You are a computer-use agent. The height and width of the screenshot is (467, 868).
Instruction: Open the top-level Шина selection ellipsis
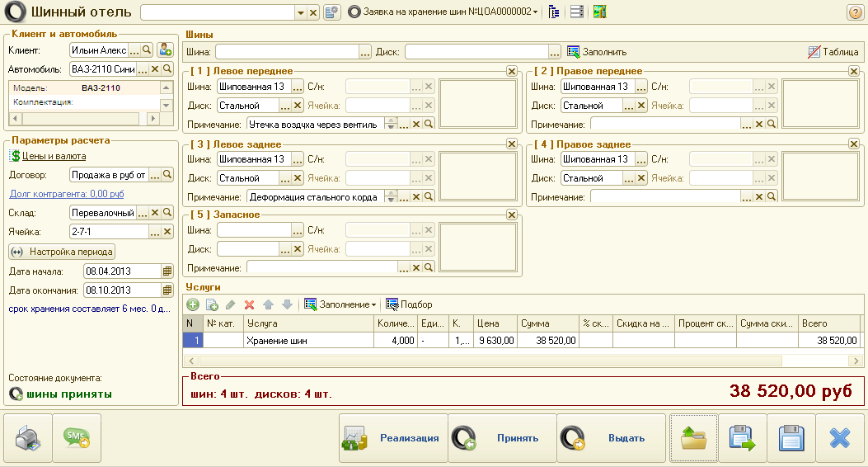click(365, 52)
